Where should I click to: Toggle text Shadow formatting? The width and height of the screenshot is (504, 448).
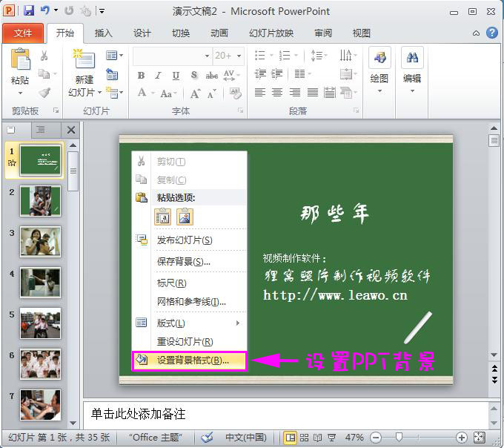(x=194, y=75)
